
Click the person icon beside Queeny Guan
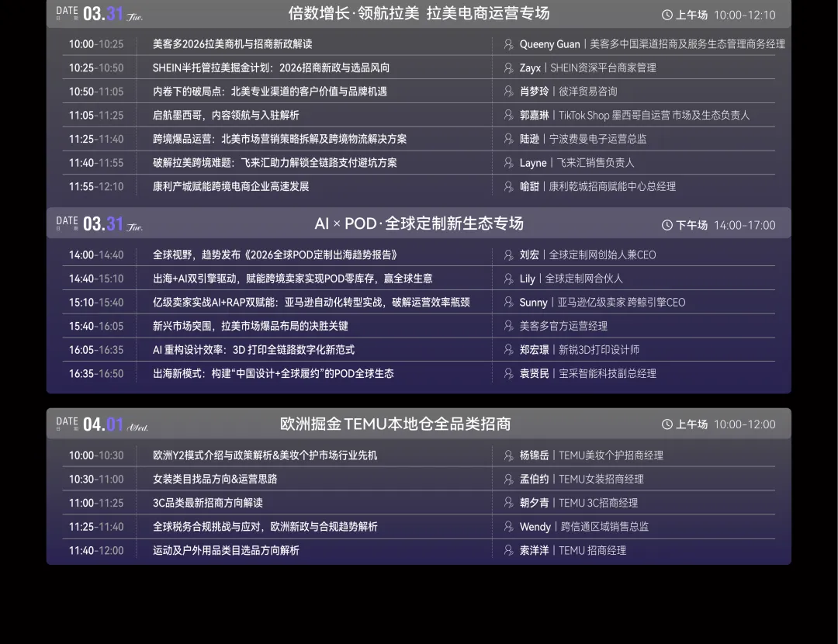pyautogui.click(x=508, y=44)
